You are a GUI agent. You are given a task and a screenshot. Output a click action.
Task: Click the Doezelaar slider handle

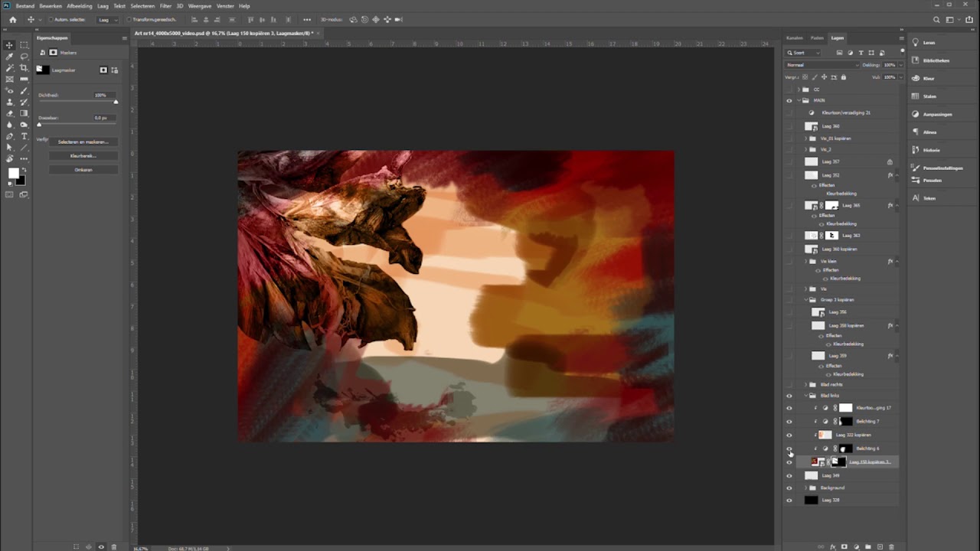point(39,125)
